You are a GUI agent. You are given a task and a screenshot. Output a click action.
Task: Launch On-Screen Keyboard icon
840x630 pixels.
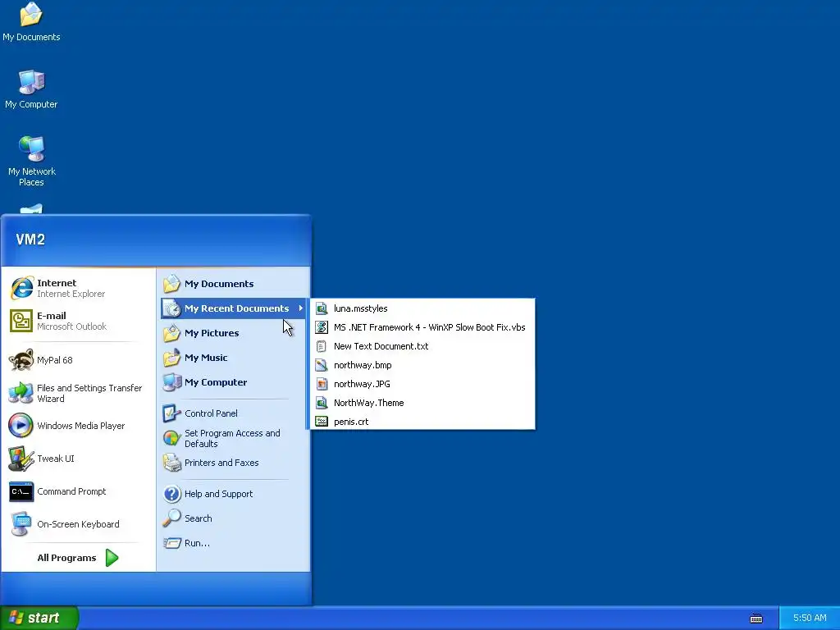(x=21, y=524)
